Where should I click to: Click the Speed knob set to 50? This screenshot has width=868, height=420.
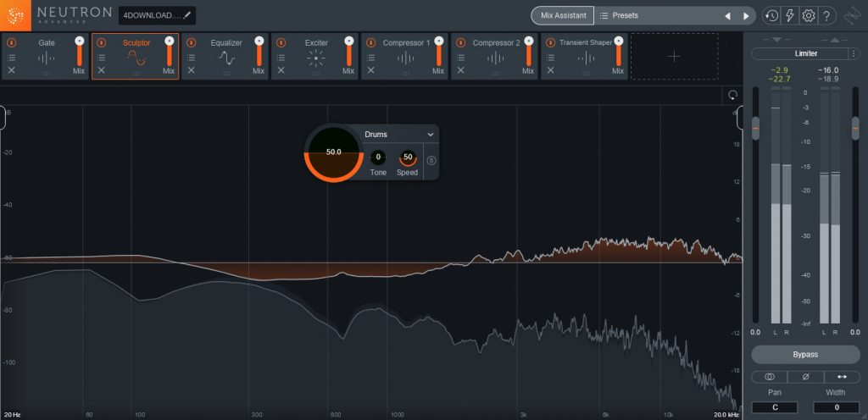pos(408,157)
